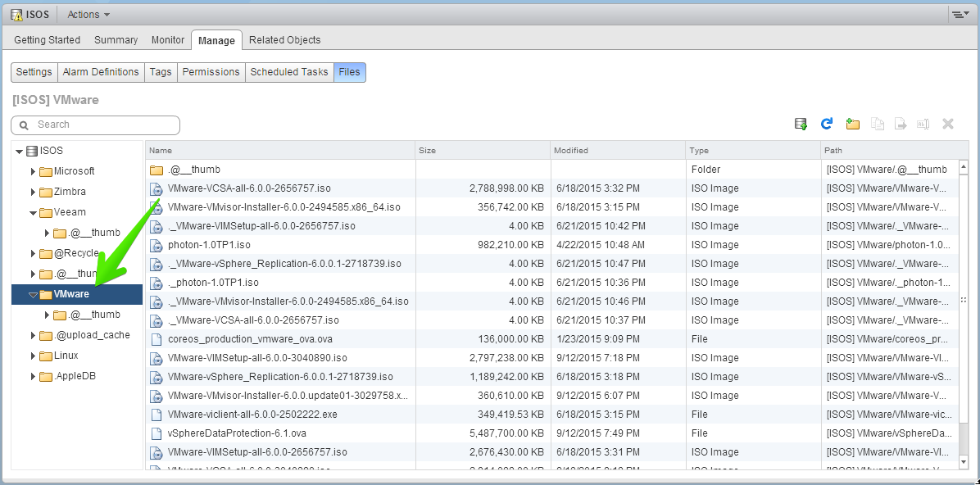The width and height of the screenshot is (980, 485).
Task: Click the ISOS datastore icon in the tree
Action: click(x=32, y=151)
